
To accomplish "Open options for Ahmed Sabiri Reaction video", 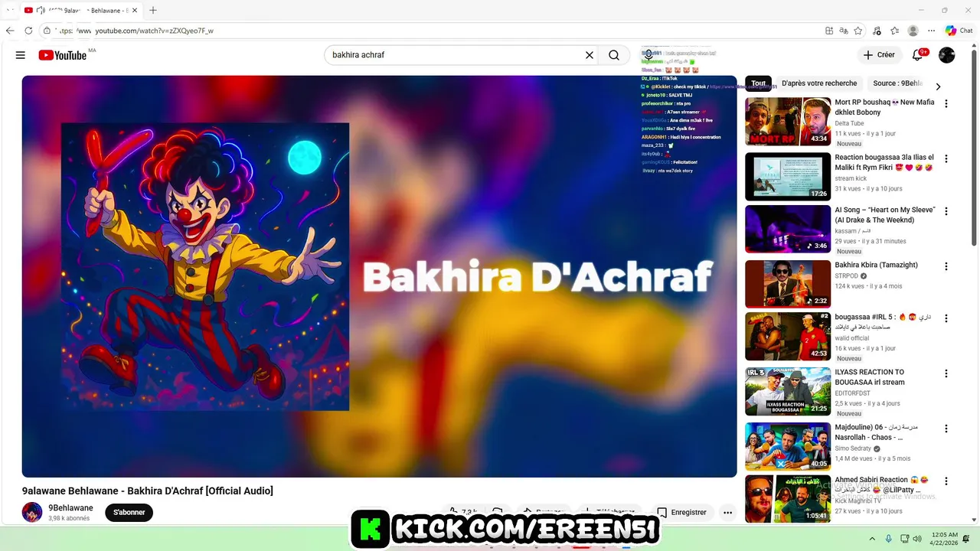I will (946, 481).
